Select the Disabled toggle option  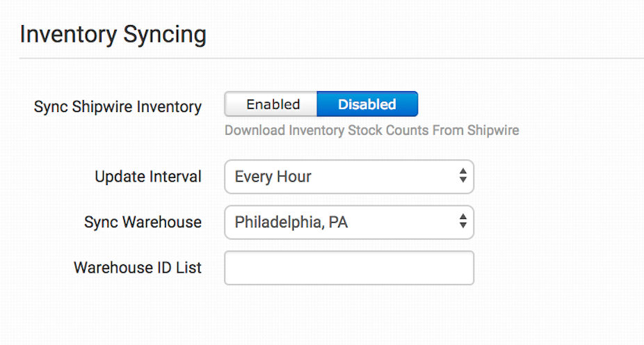[x=367, y=104]
